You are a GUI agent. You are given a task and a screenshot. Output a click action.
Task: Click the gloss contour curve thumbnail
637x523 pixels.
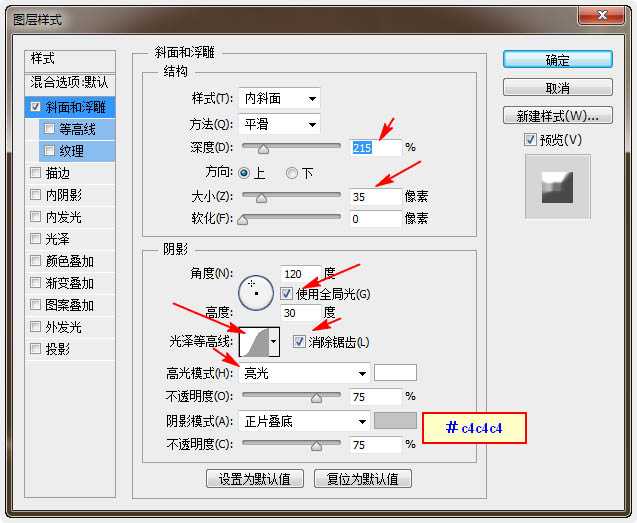point(254,342)
